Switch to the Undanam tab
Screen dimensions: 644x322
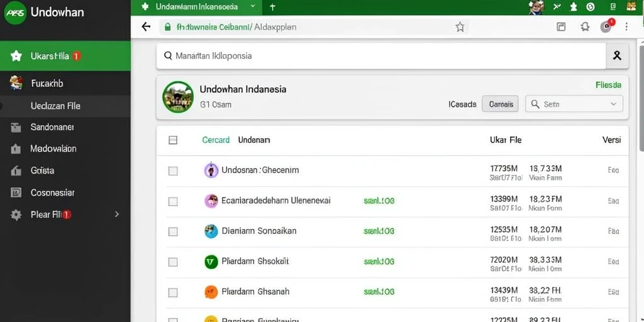[254, 140]
